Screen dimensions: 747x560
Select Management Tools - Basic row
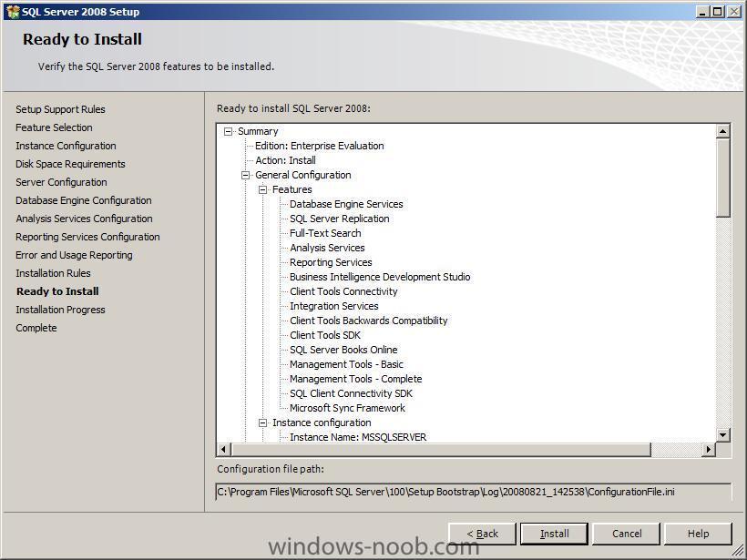[x=346, y=365]
